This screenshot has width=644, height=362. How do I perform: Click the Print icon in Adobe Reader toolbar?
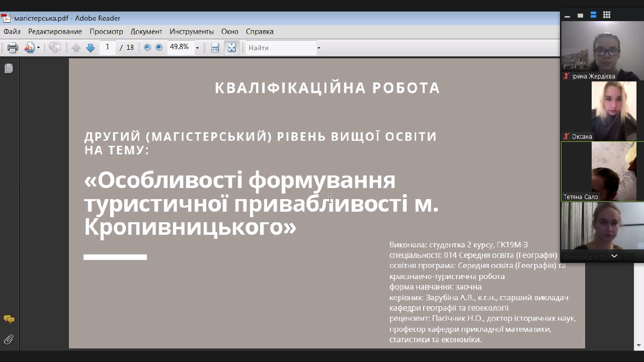[12, 48]
